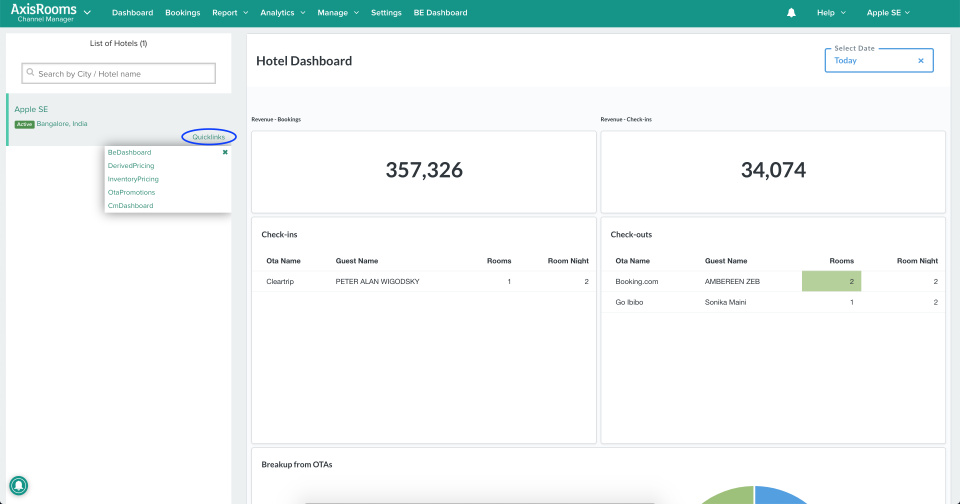Open the OtaPromotions quicklink
This screenshot has width=960, height=504.
pyautogui.click(x=131, y=192)
